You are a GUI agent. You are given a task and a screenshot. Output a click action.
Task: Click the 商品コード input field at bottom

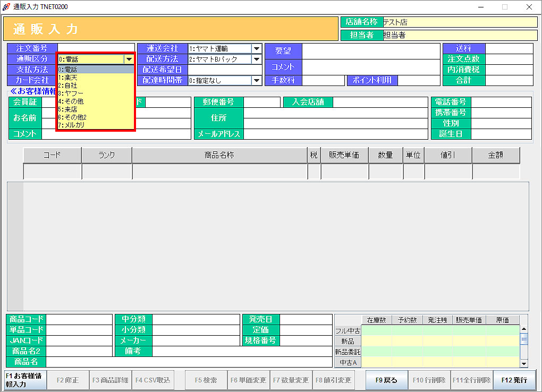click(x=79, y=319)
